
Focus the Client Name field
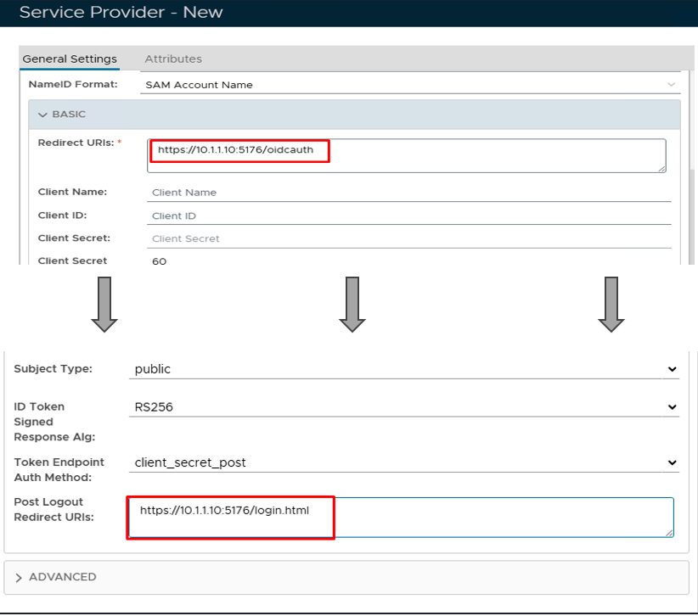(408, 193)
